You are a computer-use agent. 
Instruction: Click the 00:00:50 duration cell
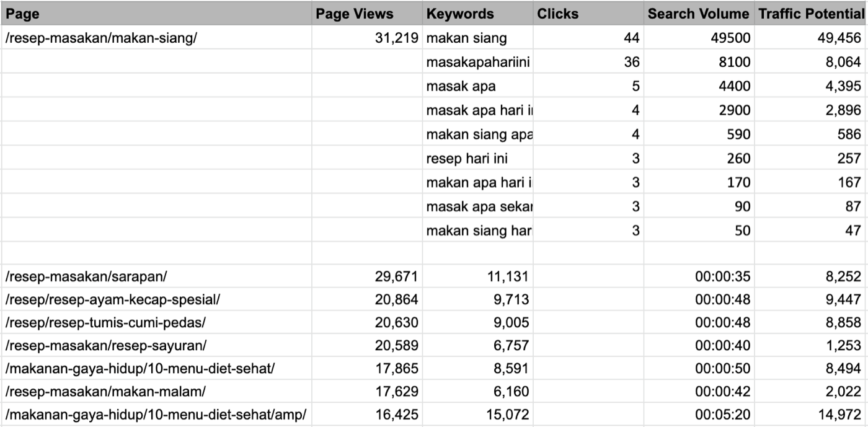[x=699, y=368]
